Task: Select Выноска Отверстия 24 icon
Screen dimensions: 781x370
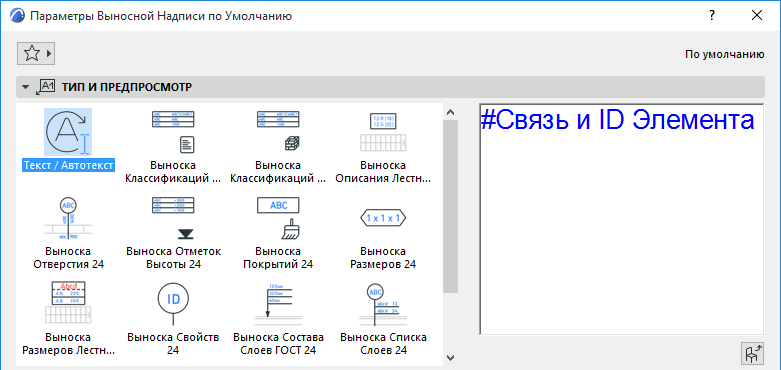Action: pyautogui.click(x=68, y=218)
